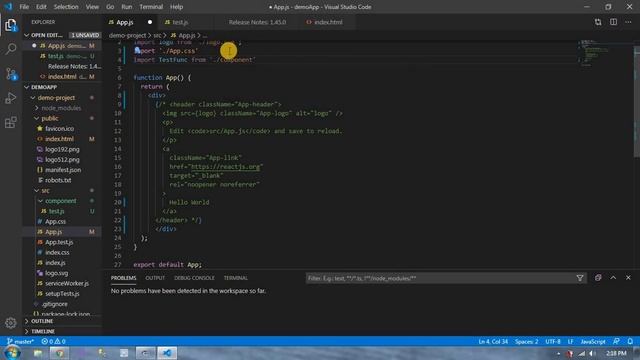Click the unsaved dot on App.js tab
Screen dimensions: 640x360
150,22
